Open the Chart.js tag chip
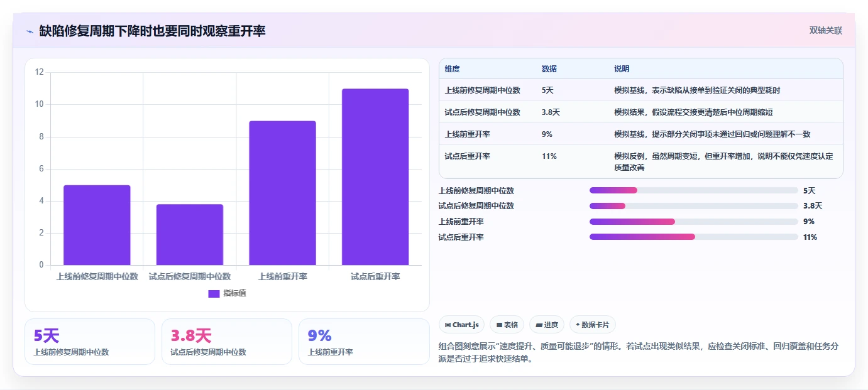Screen dimensions: 868x390 pos(461,325)
